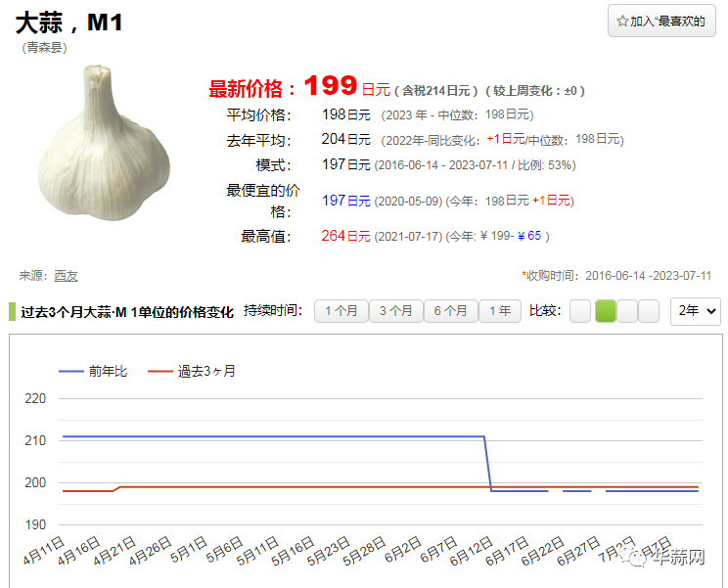The image size is (728, 588).
Task: Click the blue 197日元 cheapest price
Action: tap(345, 201)
